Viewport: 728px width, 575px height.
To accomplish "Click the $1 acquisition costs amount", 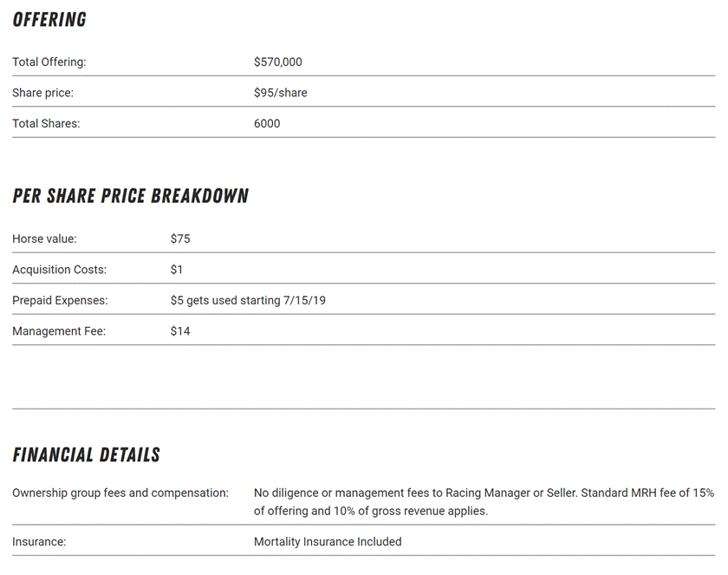I will [x=177, y=270].
